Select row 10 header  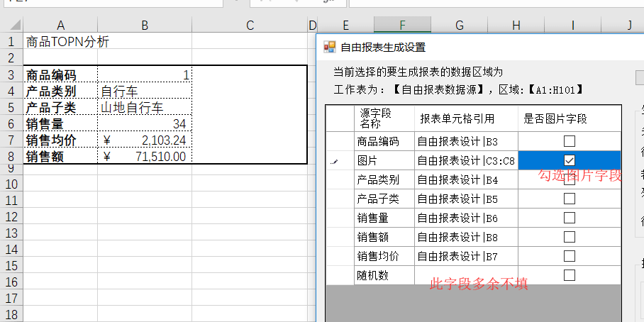(x=11, y=184)
